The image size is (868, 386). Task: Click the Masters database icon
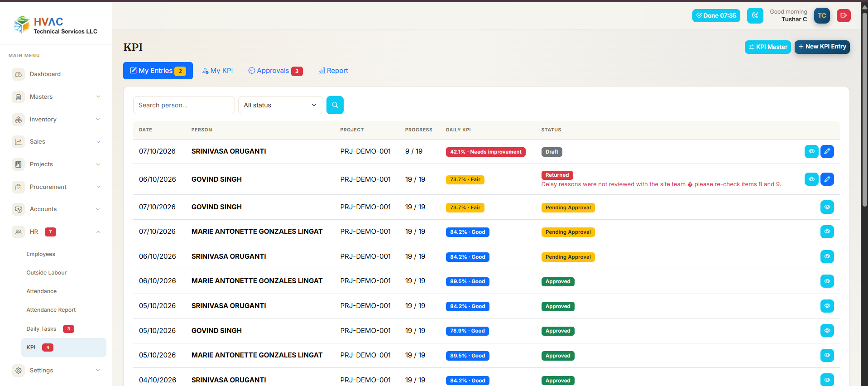click(x=18, y=97)
